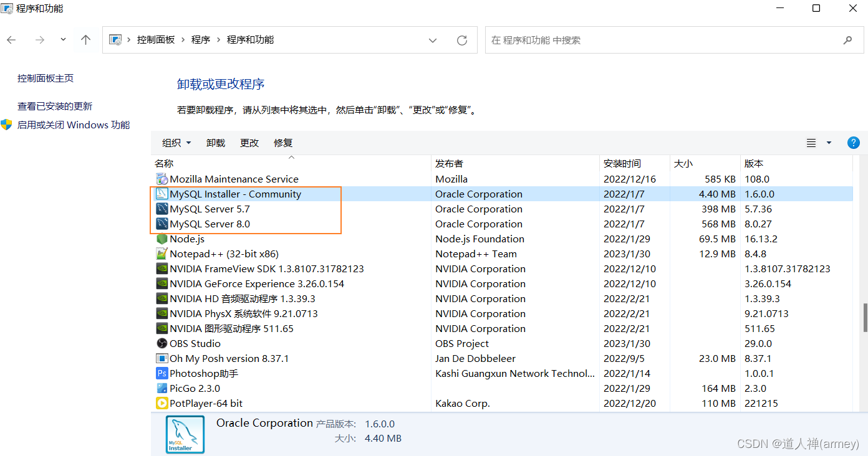Image resolution: width=868 pixels, height=456 pixels.
Task: Click the MySQL Server 5.7 icon
Action: (x=162, y=209)
